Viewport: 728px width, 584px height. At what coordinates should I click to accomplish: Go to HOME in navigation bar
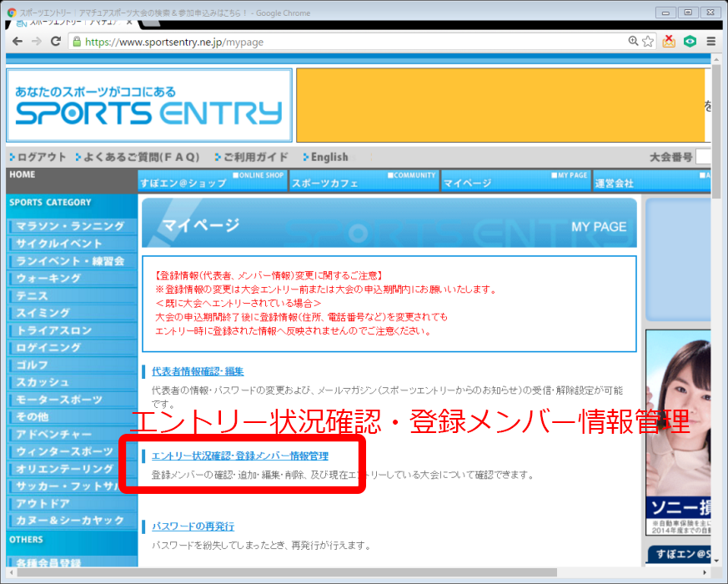(23, 174)
